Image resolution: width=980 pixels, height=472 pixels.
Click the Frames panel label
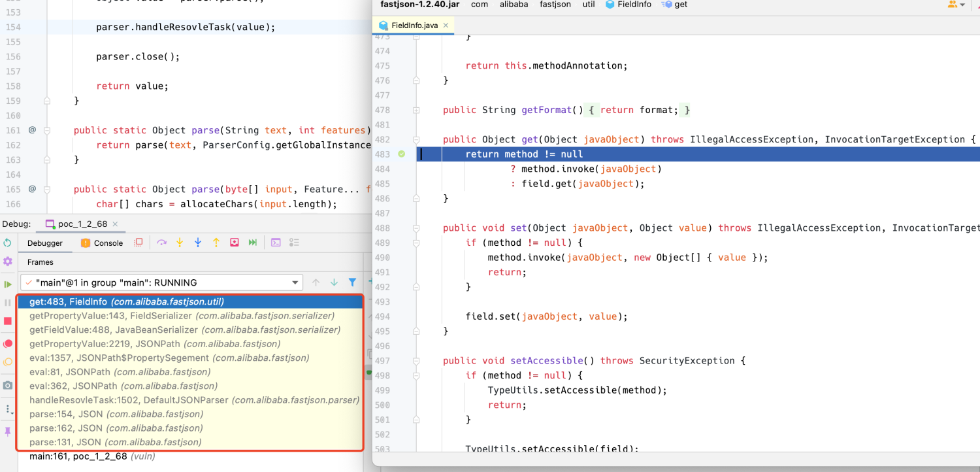[41, 262]
